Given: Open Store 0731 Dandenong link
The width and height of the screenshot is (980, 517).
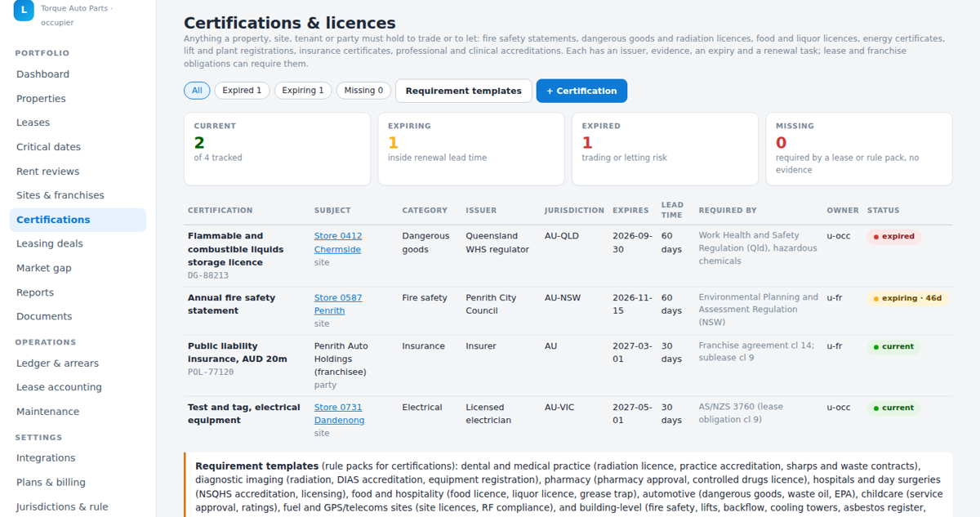Looking at the screenshot, I should (x=339, y=413).
